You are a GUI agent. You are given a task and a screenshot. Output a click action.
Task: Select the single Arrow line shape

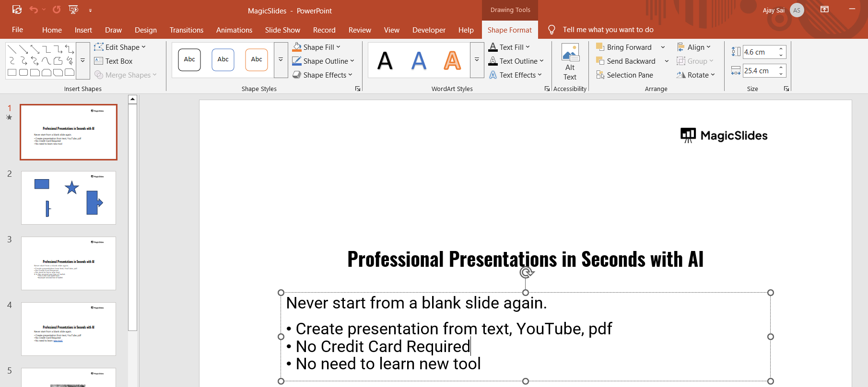tap(23, 49)
